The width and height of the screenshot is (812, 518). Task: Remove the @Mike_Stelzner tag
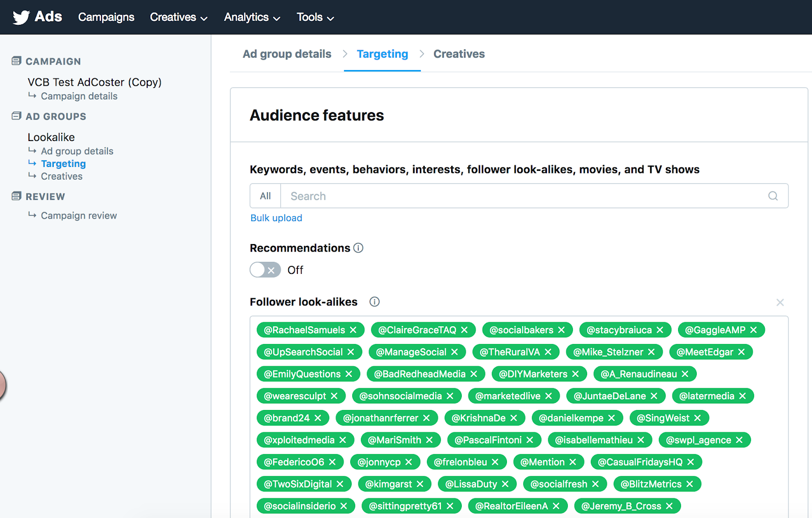651,352
